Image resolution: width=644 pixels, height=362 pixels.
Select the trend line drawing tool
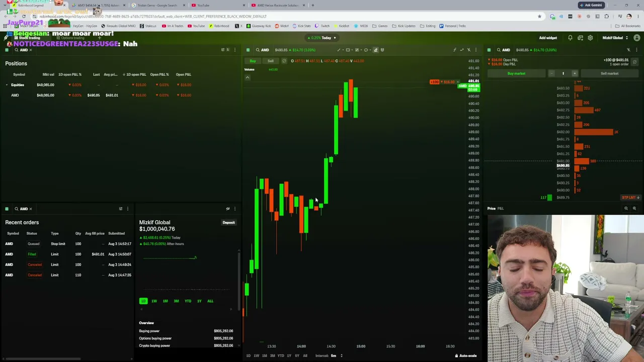[x=339, y=50]
